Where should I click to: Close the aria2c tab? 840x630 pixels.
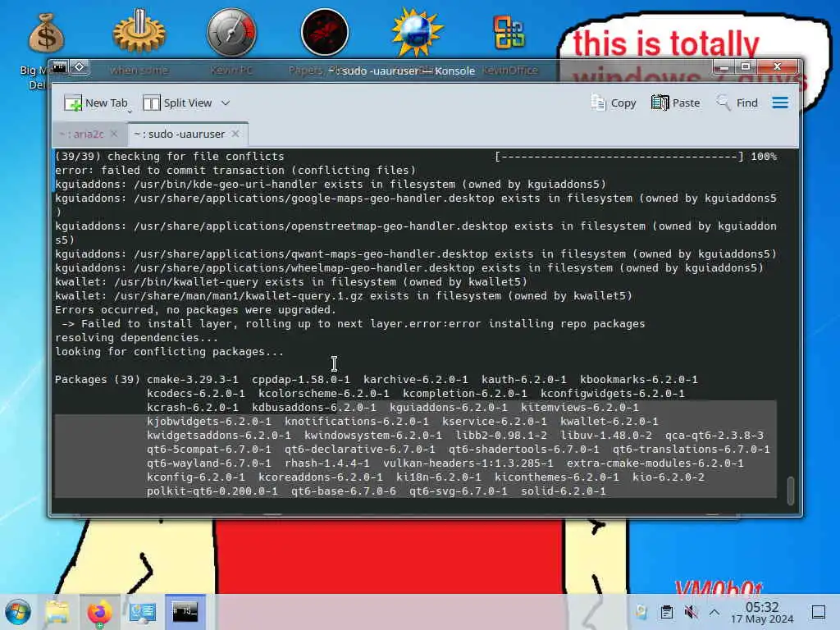click(x=113, y=134)
